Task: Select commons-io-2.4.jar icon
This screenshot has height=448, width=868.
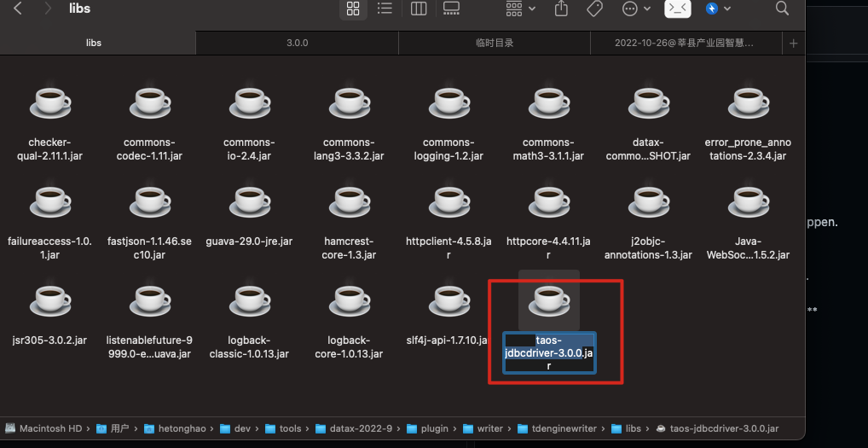Action: (249, 103)
